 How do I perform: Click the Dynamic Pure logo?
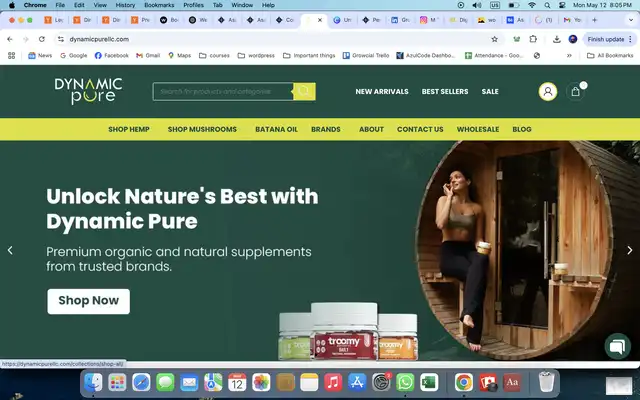(x=88, y=91)
